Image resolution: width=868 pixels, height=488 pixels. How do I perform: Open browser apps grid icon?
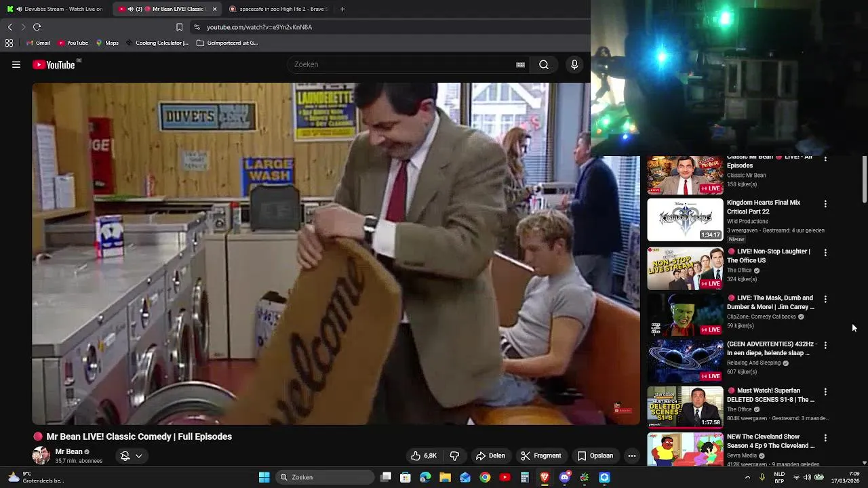9,43
